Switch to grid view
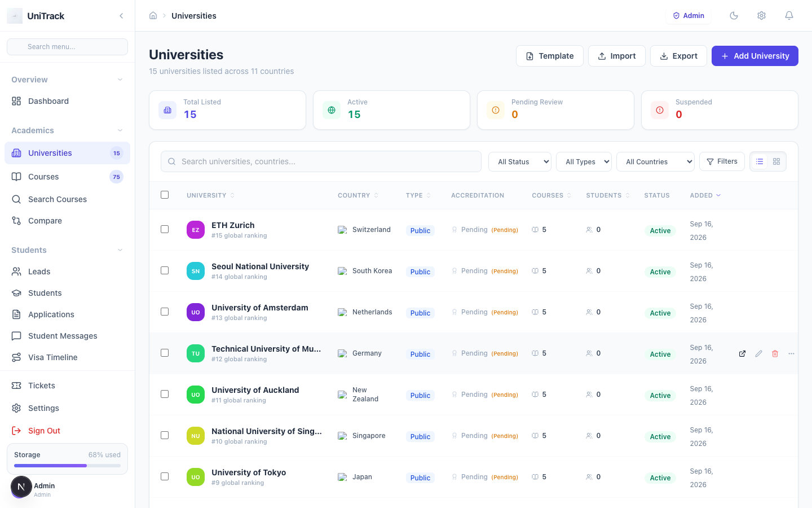812x508 pixels. click(776, 161)
